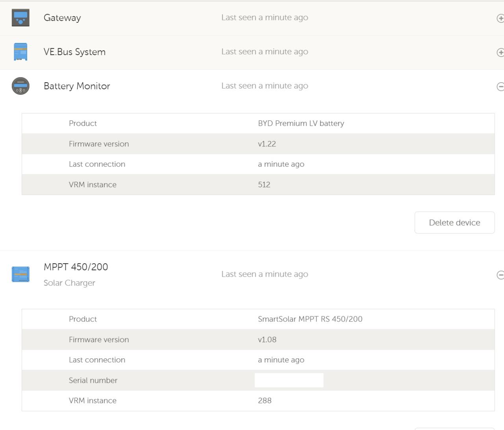
Task: Click Battery Monitor's Product label
Action: [x=83, y=124]
